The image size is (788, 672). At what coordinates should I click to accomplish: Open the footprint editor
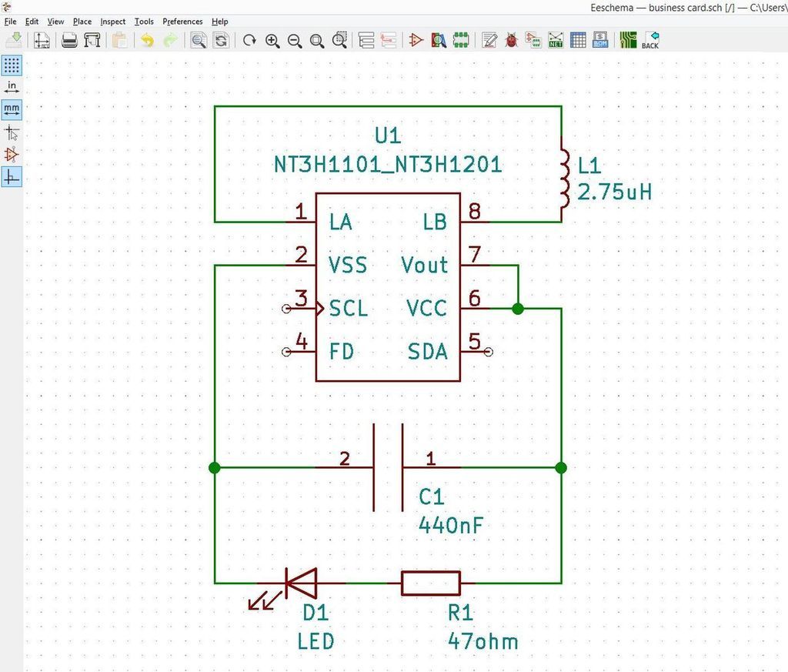461,40
